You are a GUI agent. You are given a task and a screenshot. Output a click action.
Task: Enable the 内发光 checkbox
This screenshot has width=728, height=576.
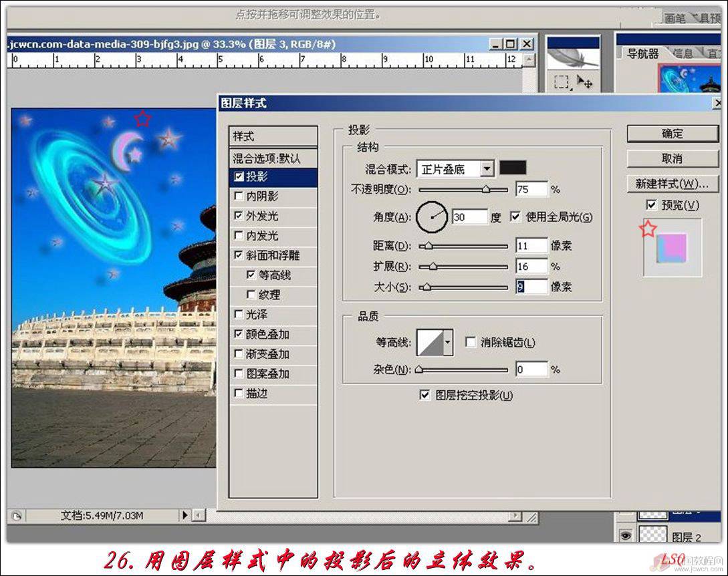click(239, 235)
